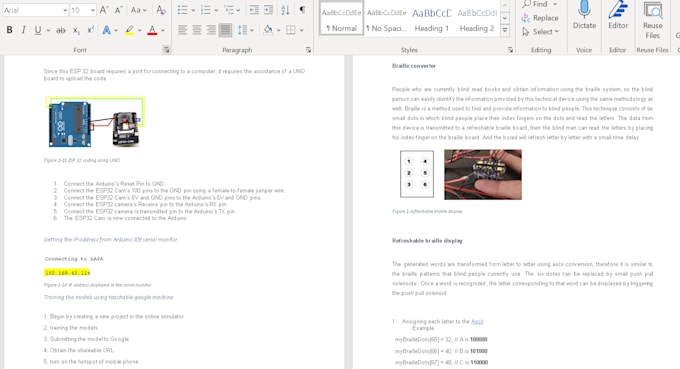
Task: Click the Find button
Action: [535, 4]
